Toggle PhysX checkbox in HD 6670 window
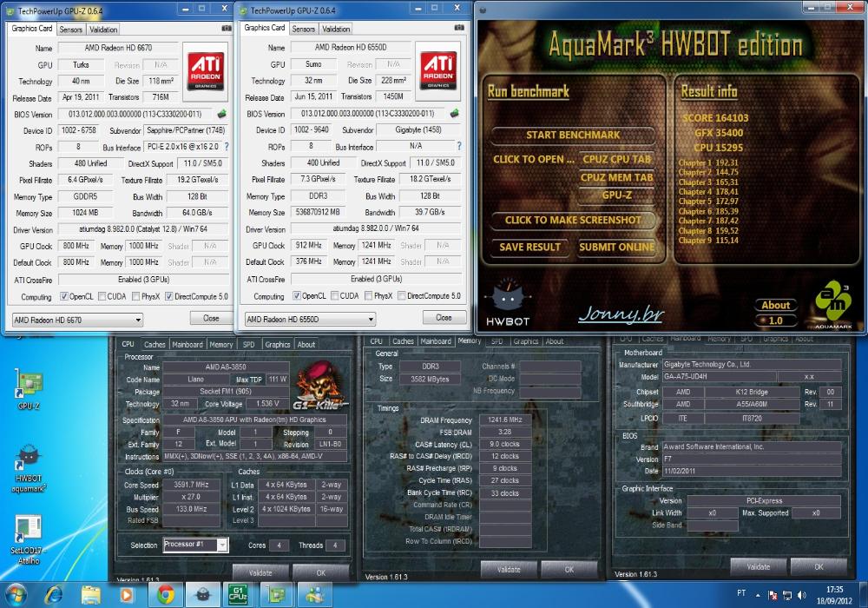 135,296
